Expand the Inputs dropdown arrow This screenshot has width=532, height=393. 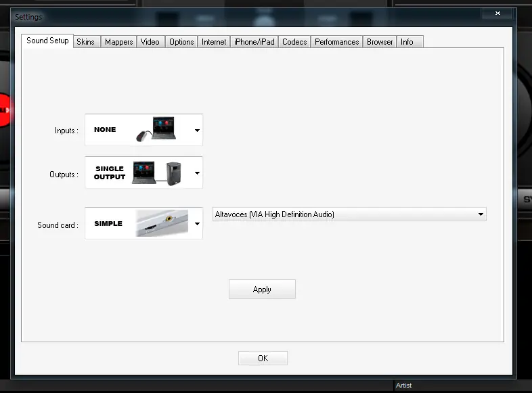tap(197, 130)
